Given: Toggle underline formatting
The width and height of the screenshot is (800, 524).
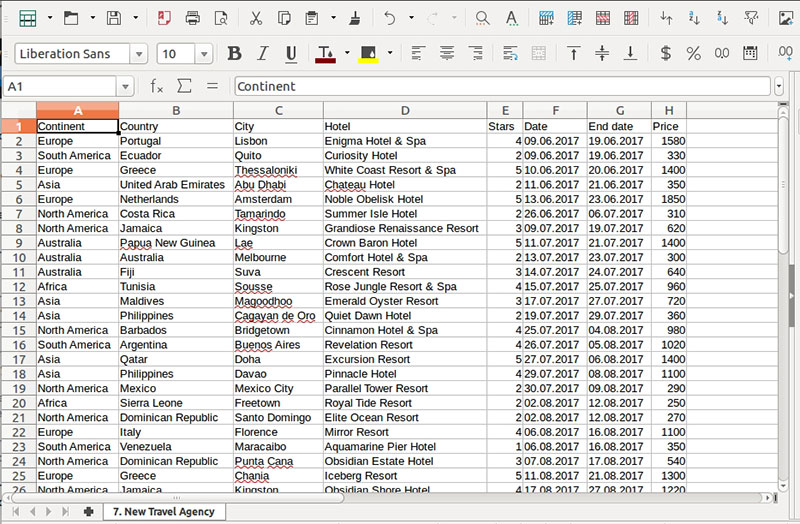Looking at the screenshot, I should point(291,54).
